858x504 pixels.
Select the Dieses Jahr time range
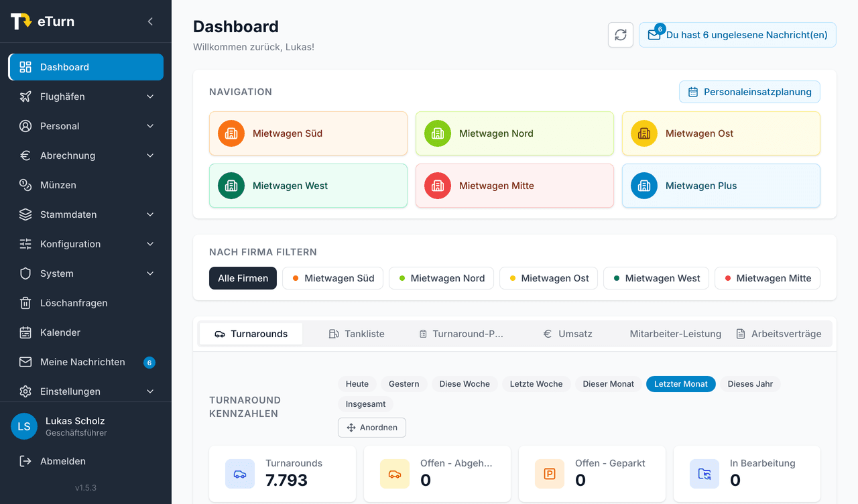pos(750,384)
